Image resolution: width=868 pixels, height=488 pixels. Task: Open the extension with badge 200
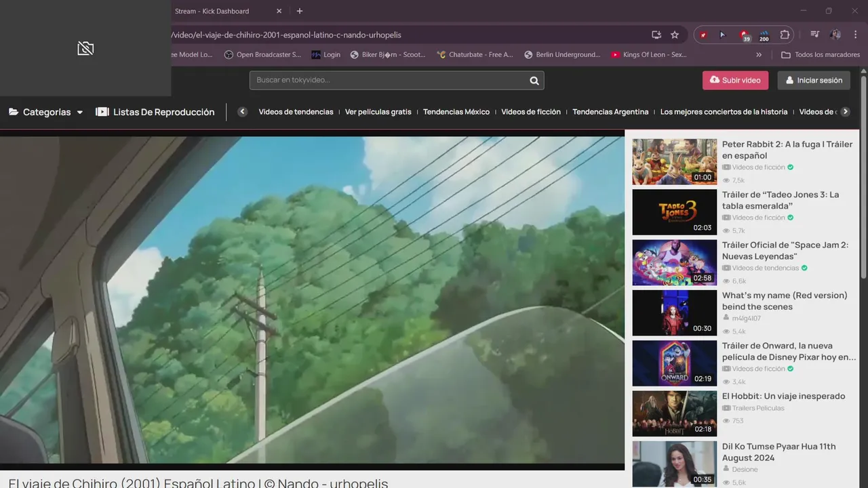(764, 35)
